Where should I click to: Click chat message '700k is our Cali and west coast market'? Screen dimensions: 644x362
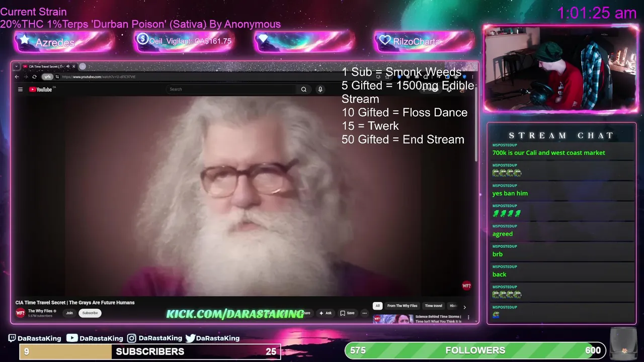tap(548, 153)
